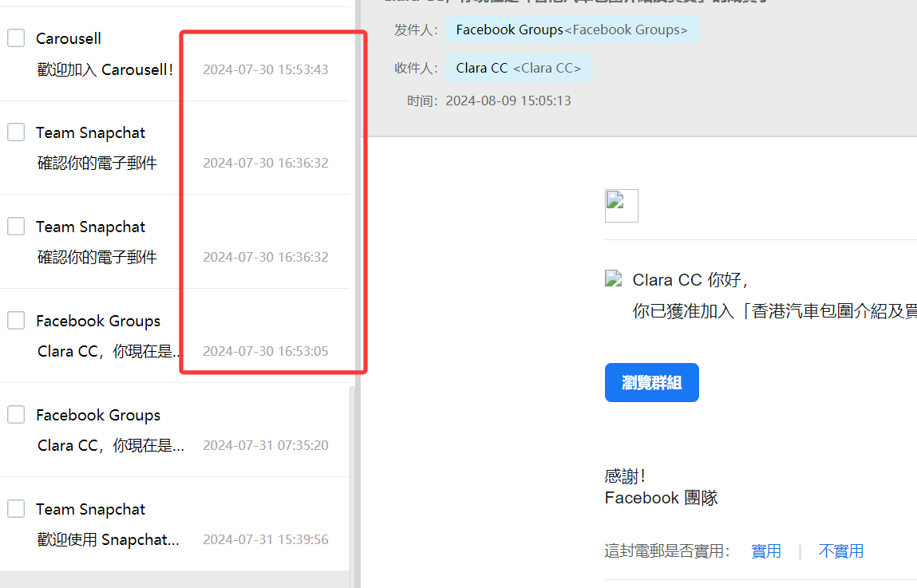
Task: Open the Carousell welcome email
Action: click(175, 53)
